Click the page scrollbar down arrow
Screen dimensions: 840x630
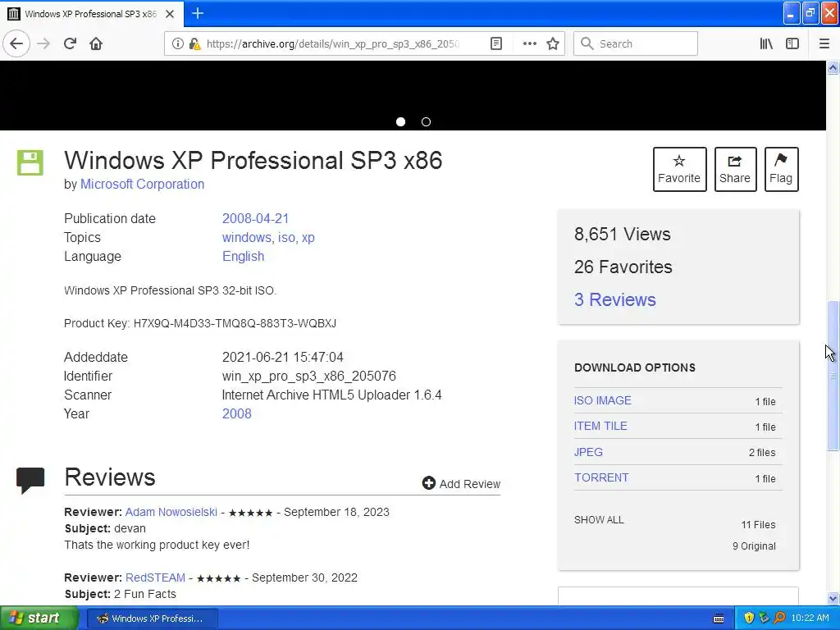tap(833, 598)
